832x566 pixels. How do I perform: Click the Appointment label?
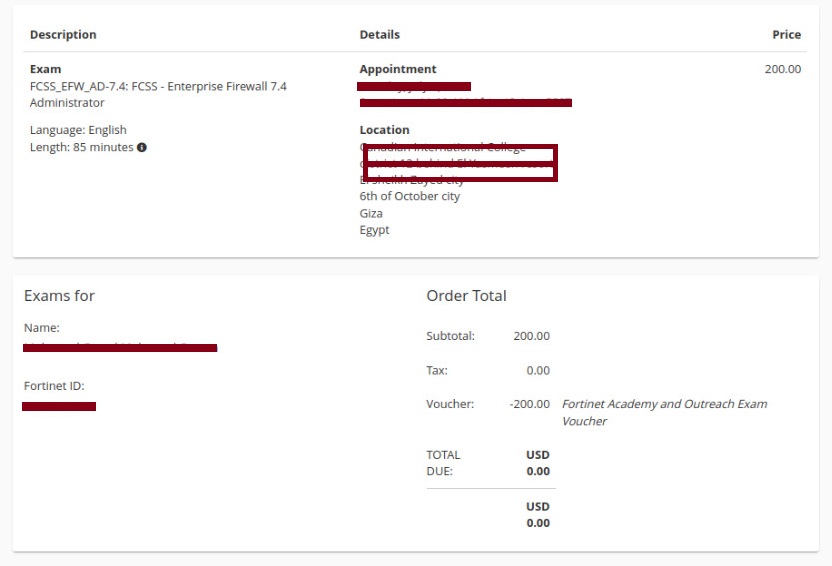click(398, 70)
